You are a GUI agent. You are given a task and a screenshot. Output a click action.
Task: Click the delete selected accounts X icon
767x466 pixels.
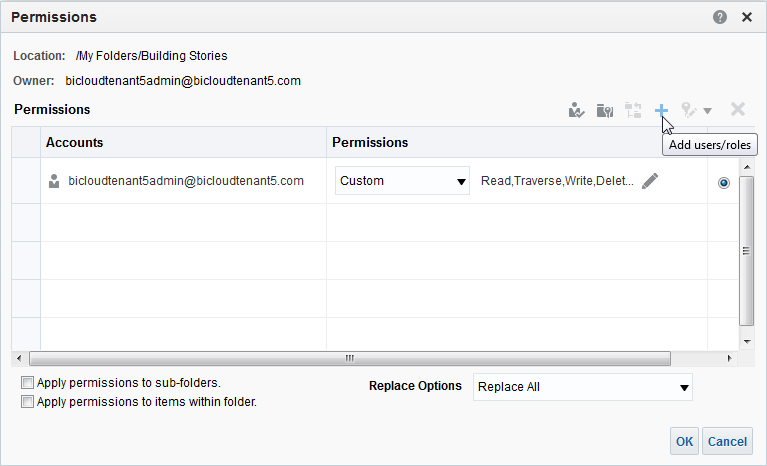point(738,109)
